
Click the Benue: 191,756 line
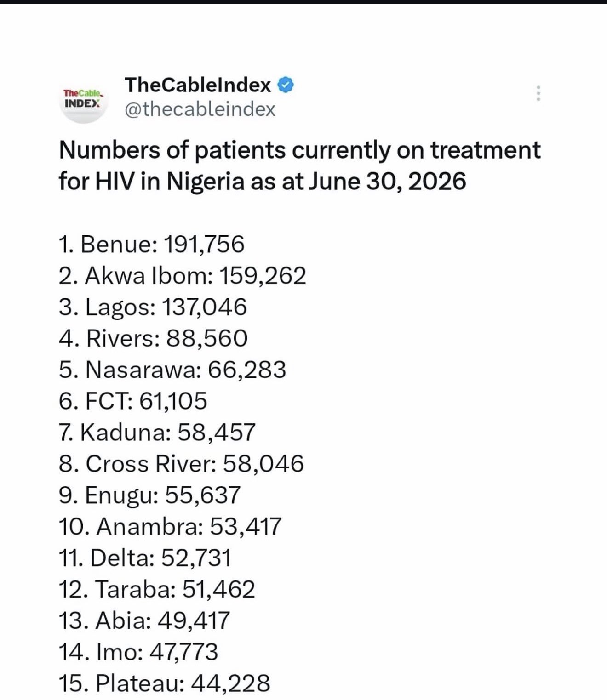[151, 244]
